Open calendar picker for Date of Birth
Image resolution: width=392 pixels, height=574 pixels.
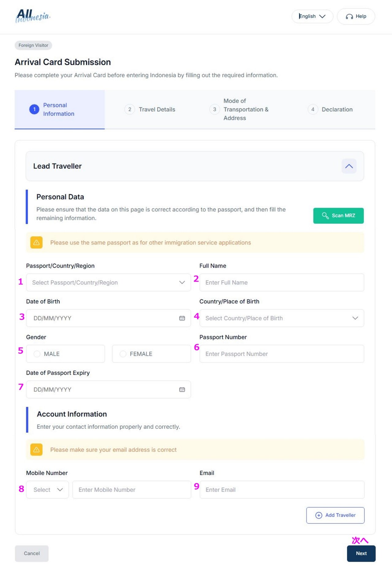pyautogui.click(x=182, y=318)
